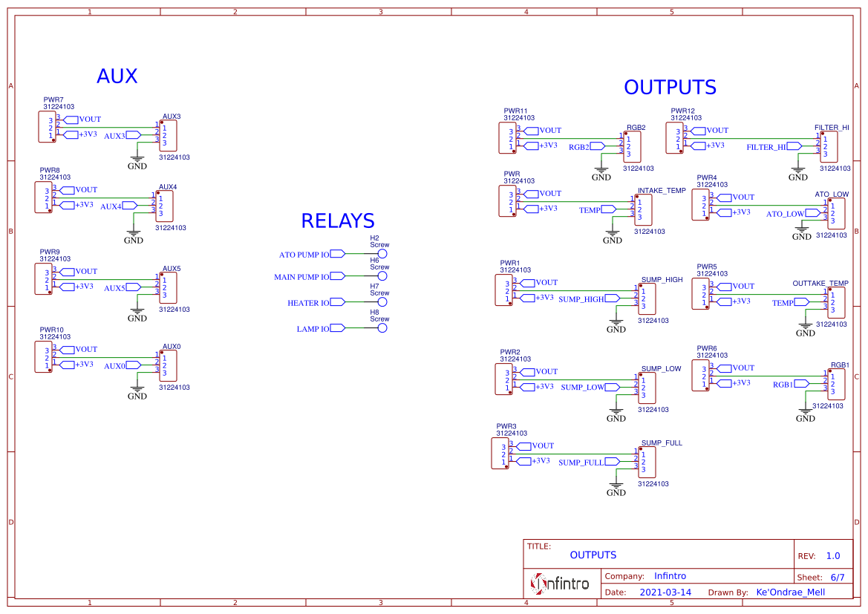The width and height of the screenshot is (868, 614).
Task: Click the AUX section title text
Action: pyautogui.click(x=117, y=76)
